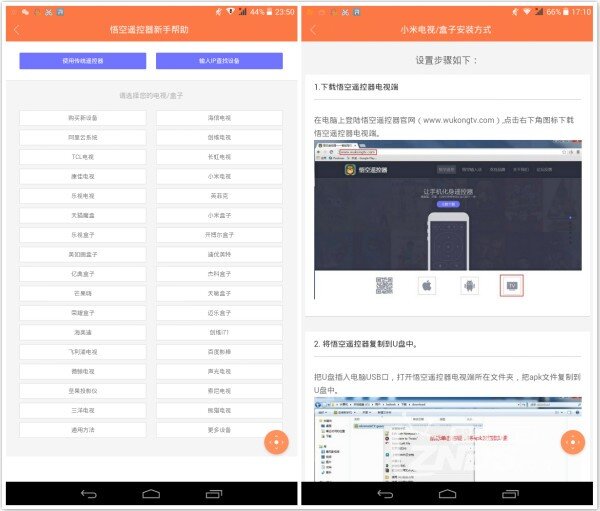Image resolution: width=600 pixels, height=511 pixels.
Task: Tap 设置步骤如下 heading on right screen
Action: pyautogui.click(x=446, y=60)
